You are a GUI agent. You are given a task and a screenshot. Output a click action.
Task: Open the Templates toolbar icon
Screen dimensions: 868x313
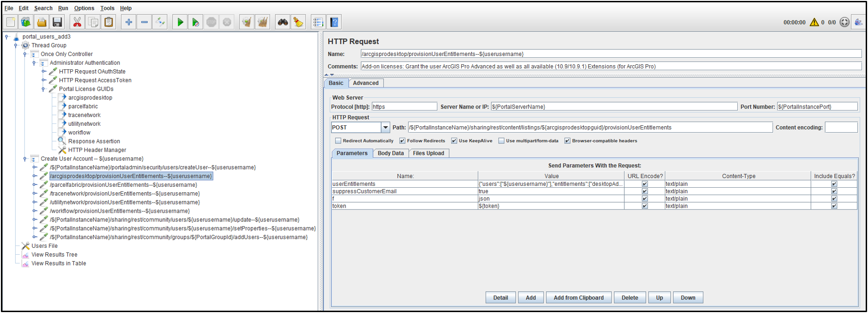(x=26, y=22)
